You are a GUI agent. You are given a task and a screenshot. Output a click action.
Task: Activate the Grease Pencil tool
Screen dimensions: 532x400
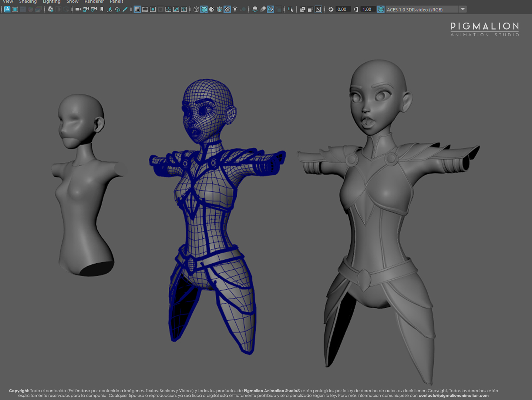point(125,9)
